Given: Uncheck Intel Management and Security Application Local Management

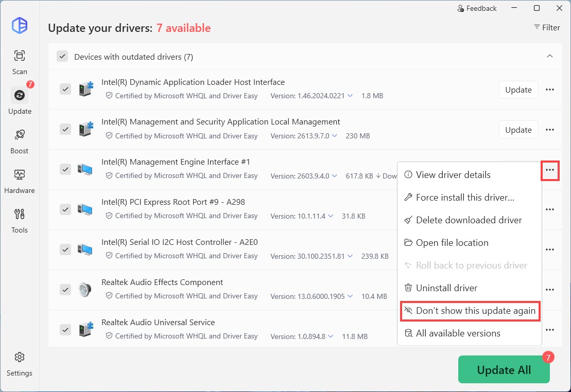Looking at the screenshot, I should (x=65, y=129).
